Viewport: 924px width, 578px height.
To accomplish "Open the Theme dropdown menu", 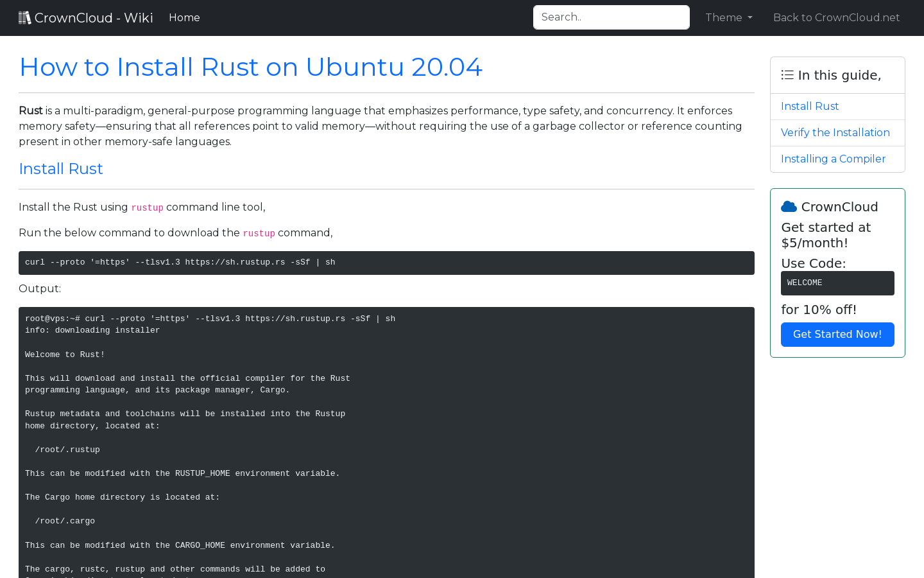I will tap(729, 18).
